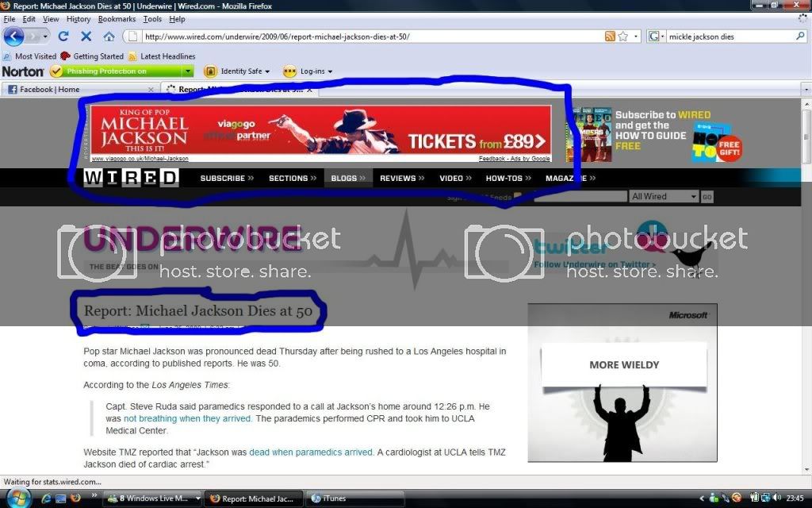Viewport: 812px width, 508px height.
Task: Click the Google search box
Action: 730,37
